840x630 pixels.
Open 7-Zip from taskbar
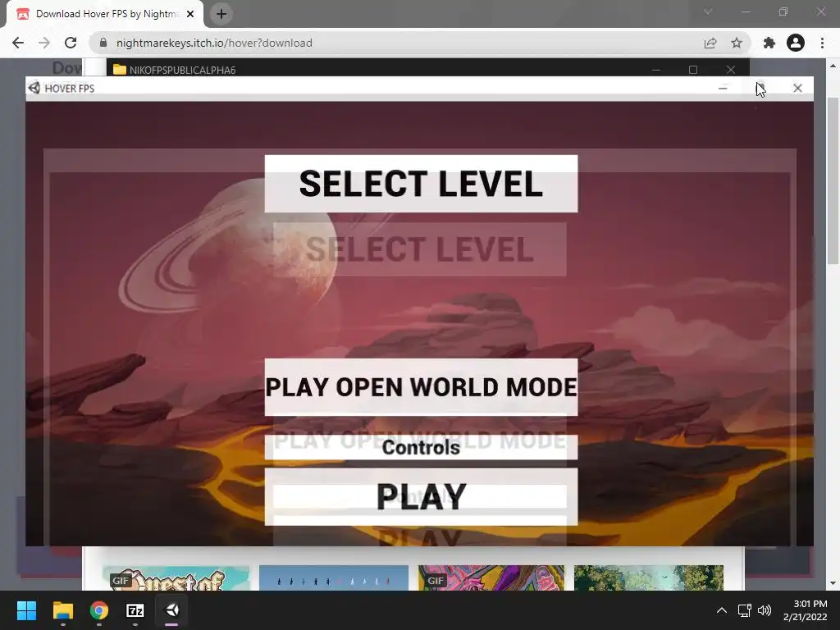click(135, 610)
